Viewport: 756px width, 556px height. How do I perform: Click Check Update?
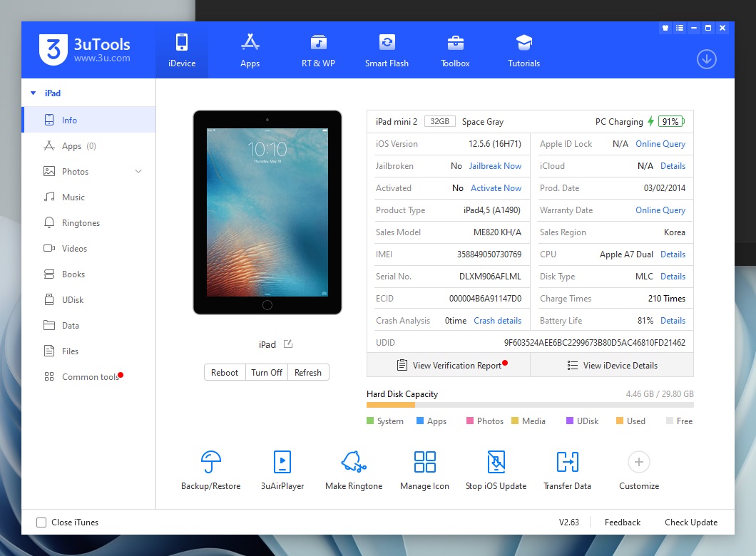pos(691,522)
